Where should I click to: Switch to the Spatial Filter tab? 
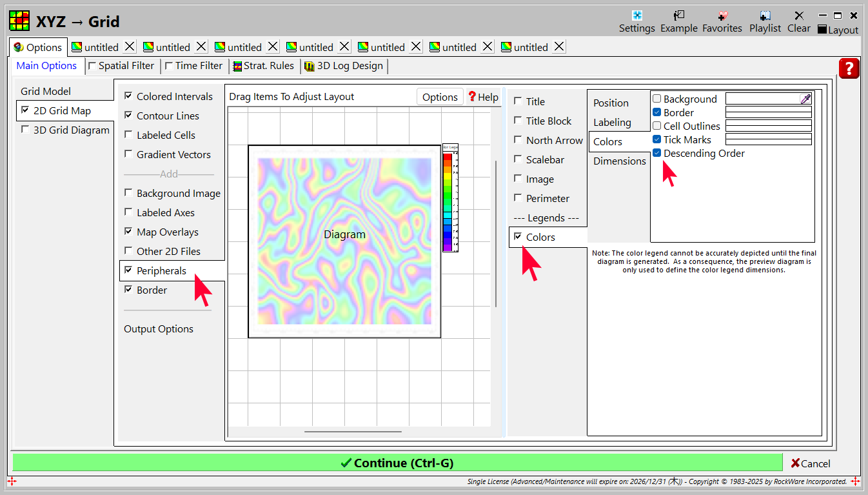point(121,66)
